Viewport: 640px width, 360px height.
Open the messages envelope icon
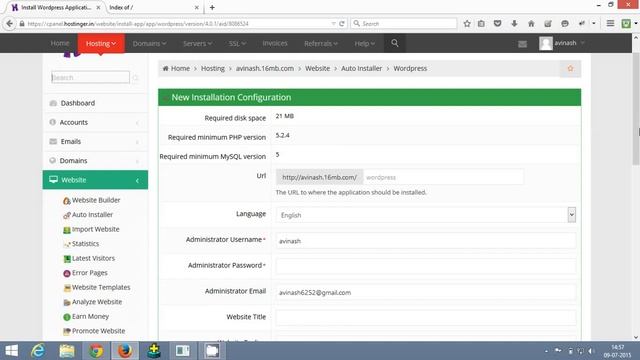click(522, 44)
